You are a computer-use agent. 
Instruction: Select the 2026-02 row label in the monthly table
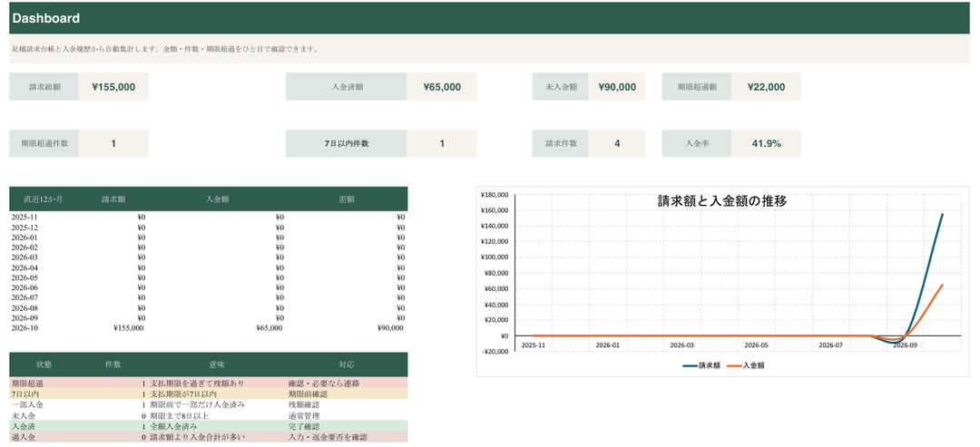[24, 248]
